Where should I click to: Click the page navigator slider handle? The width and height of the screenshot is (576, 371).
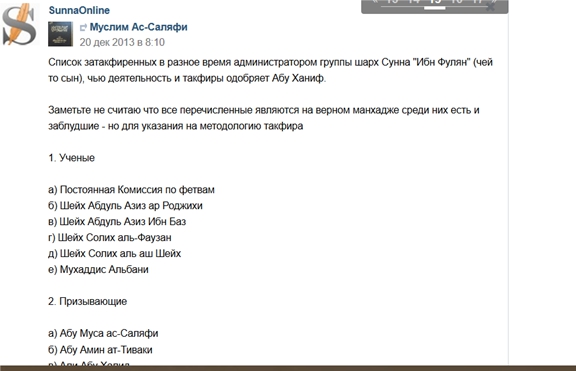[x=435, y=7]
